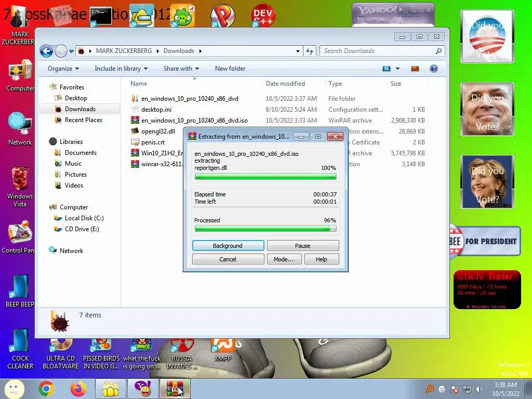This screenshot has height=399, width=532.
Task: Focus the Search Downloads field
Action: [x=382, y=51]
